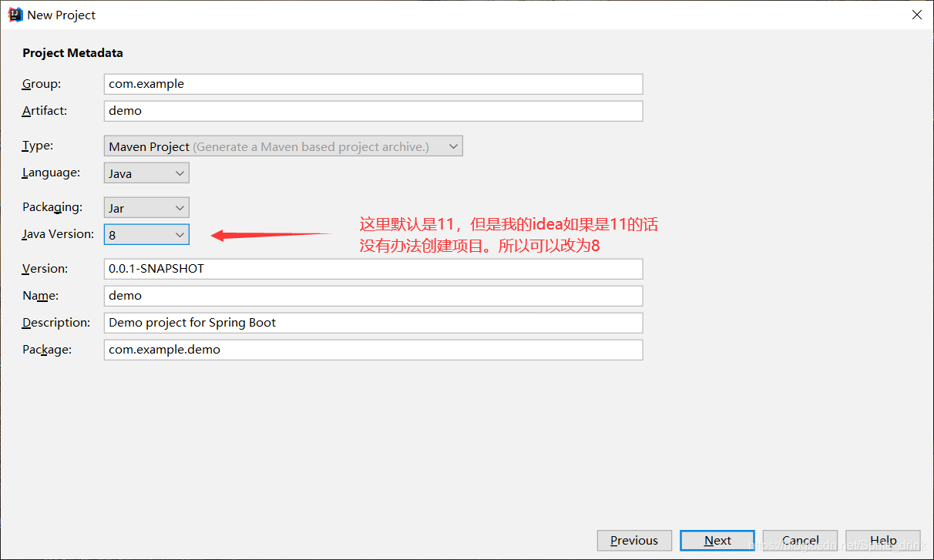Viewport: 934px width, 560px height.
Task: Open the Java Version dropdown
Action: pyautogui.click(x=146, y=235)
